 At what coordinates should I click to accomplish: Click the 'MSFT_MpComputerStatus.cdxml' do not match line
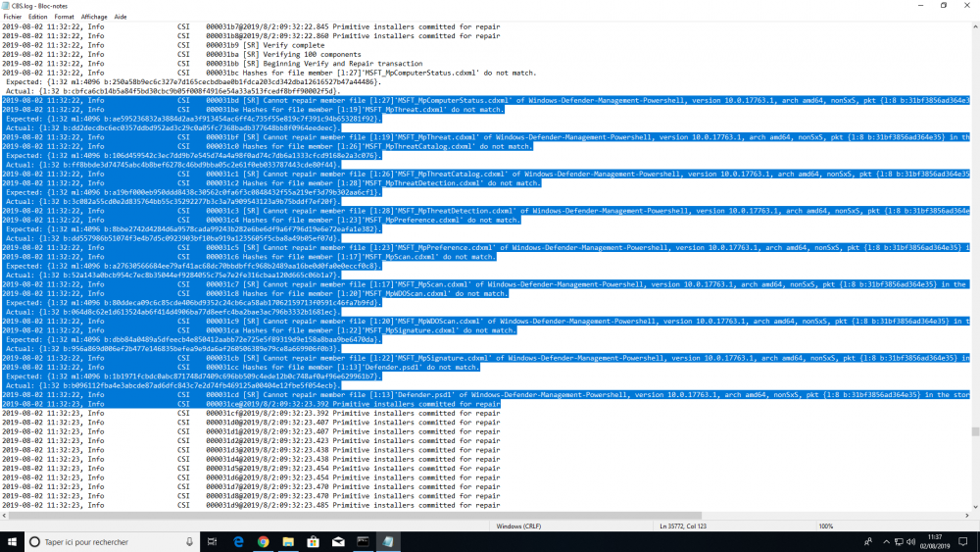269,73
